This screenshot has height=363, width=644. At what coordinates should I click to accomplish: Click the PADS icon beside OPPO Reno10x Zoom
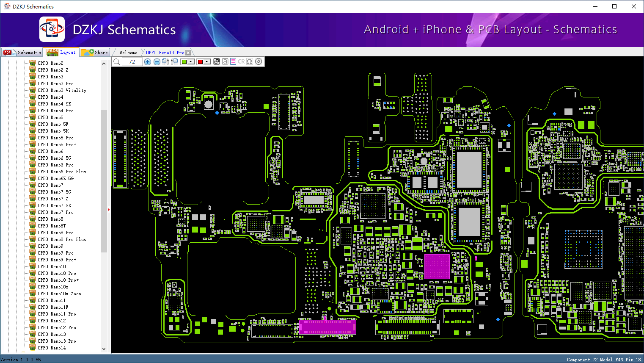[x=33, y=294]
